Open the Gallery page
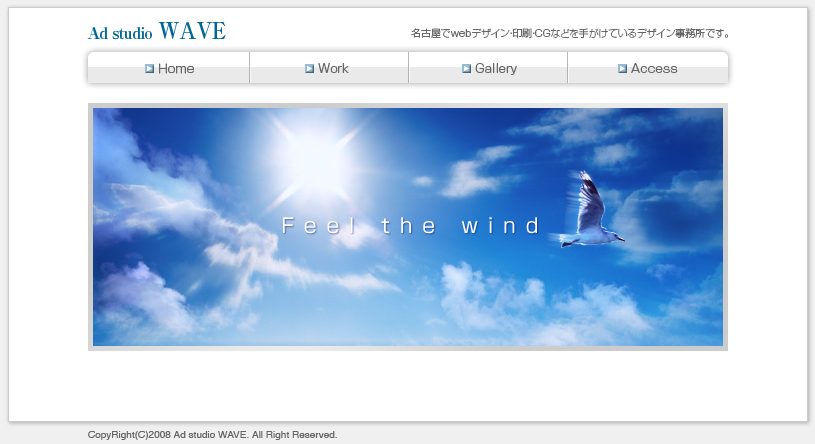The width and height of the screenshot is (815, 444). coord(488,68)
